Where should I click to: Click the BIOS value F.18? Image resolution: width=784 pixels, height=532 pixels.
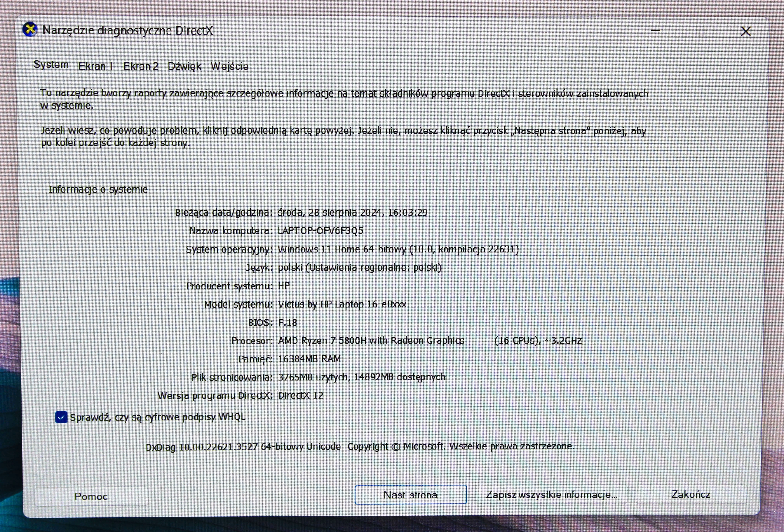(x=288, y=322)
